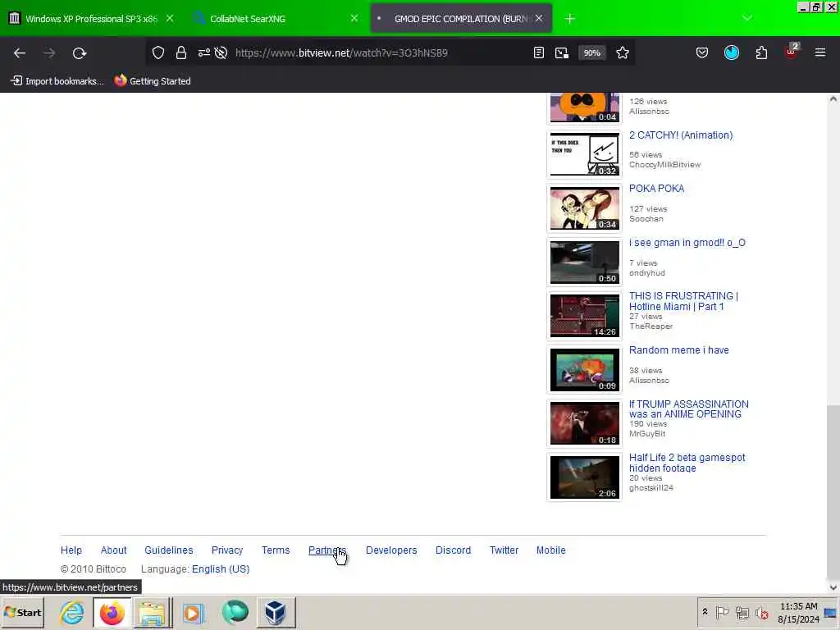
Task: Open the Partners footer link
Action: pos(327,550)
